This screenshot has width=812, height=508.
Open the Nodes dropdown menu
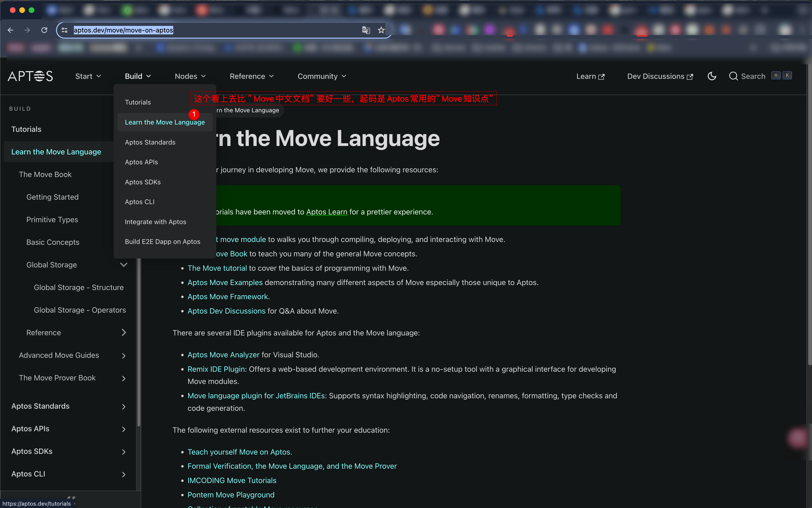190,76
